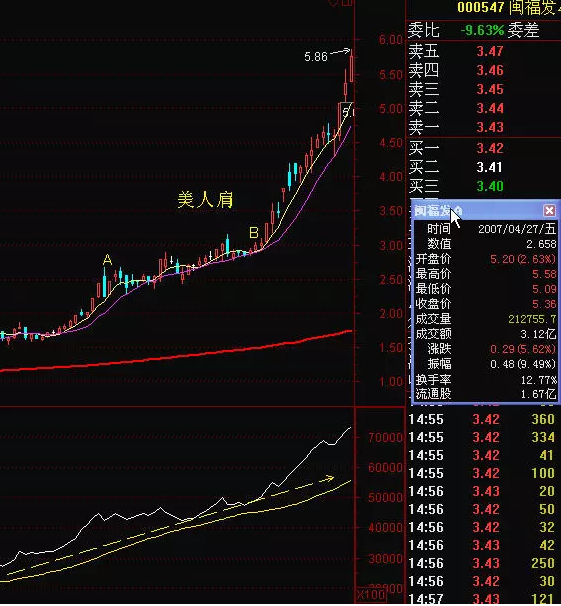
Task: Click the 涨跌 value 0.29(5.62%)
Action: 523,349
